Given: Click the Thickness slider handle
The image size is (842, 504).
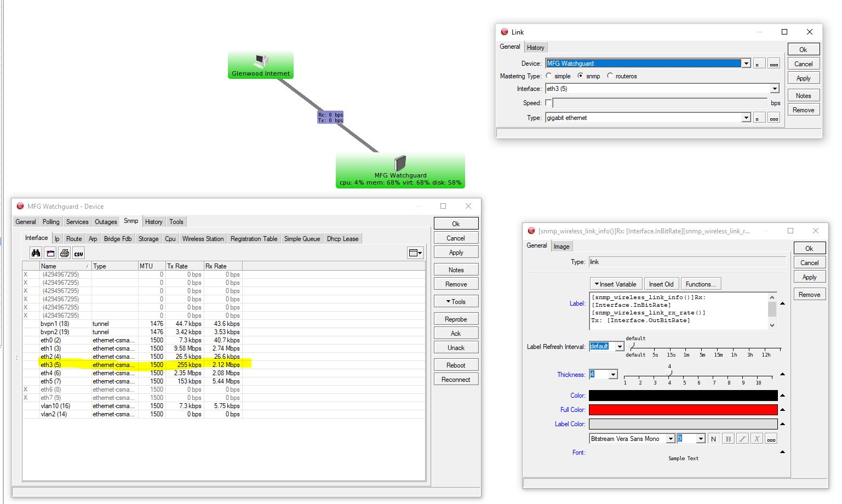Looking at the screenshot, I should pyautogui.click(x=669, y=373).
